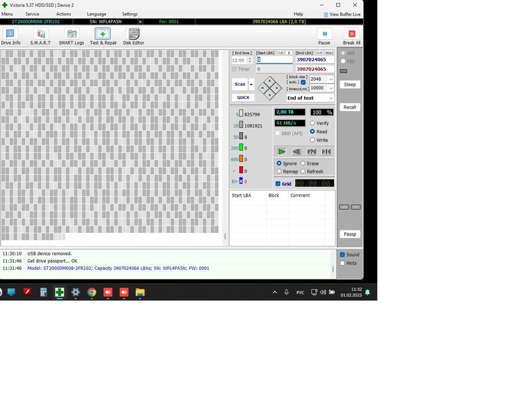Click CUR button beside End LBA
The image size is (531, 420).
319,53
